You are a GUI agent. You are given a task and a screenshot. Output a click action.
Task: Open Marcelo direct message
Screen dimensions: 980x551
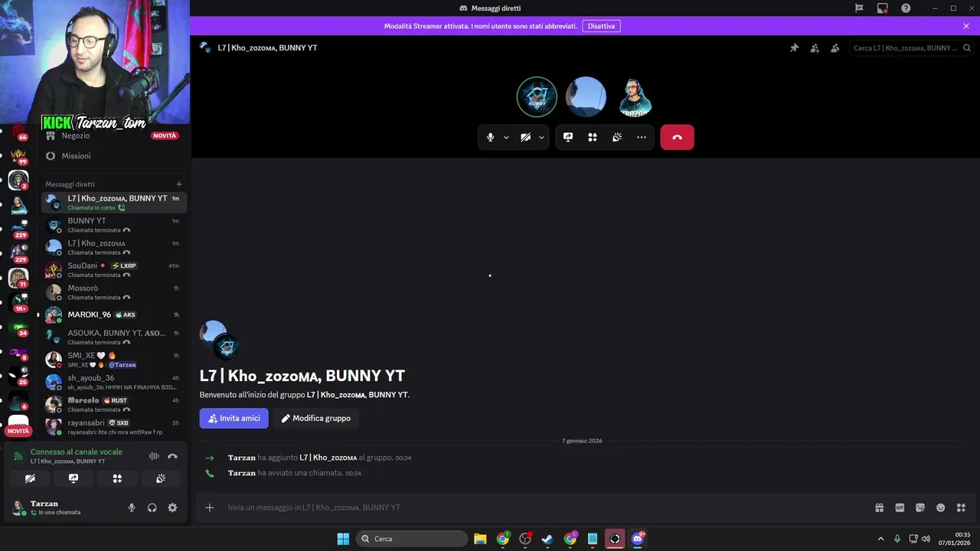113,404
